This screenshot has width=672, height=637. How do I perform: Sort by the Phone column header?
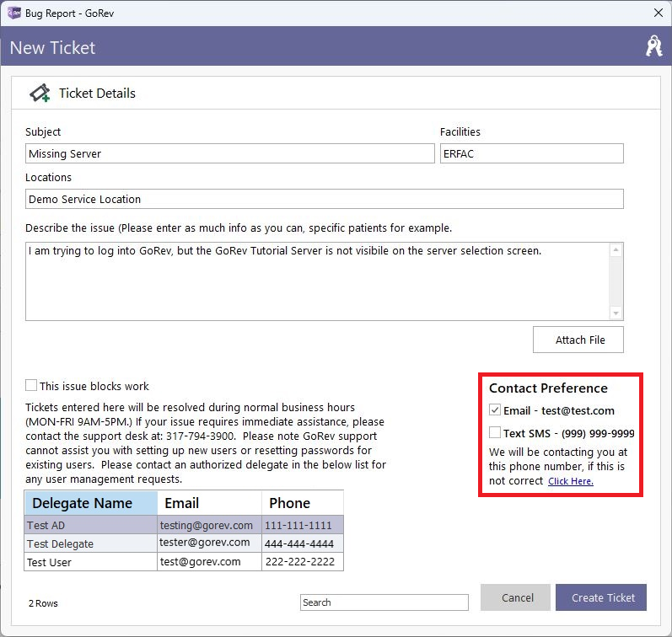(x=303, y=503)
